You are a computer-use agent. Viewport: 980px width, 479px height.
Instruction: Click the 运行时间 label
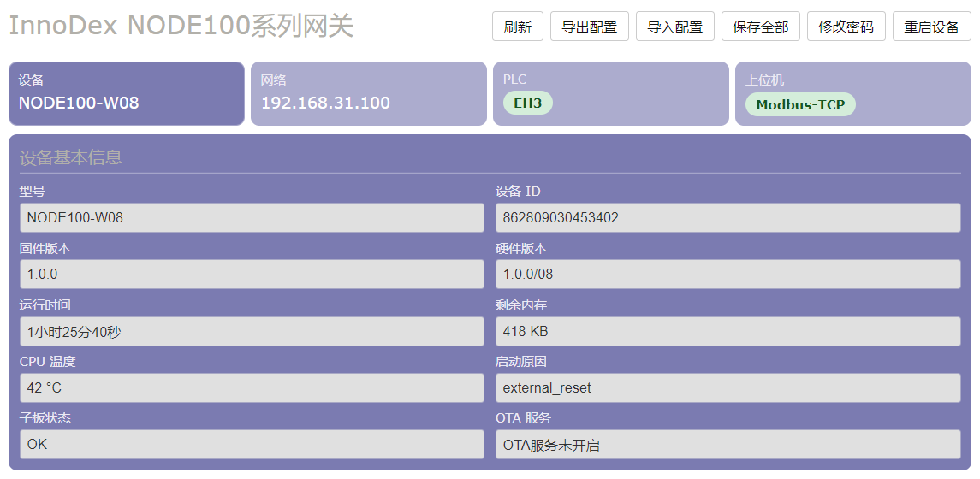tap(45, 305)
